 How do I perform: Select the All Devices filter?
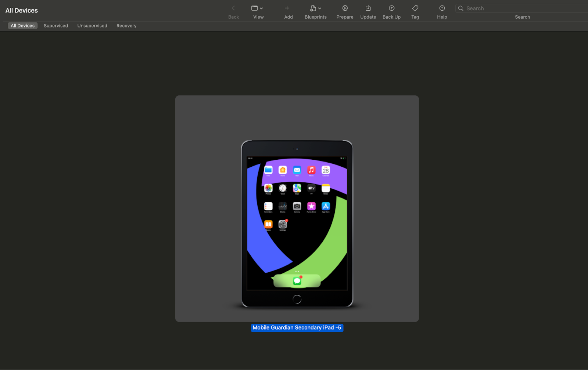click(22, 25)
